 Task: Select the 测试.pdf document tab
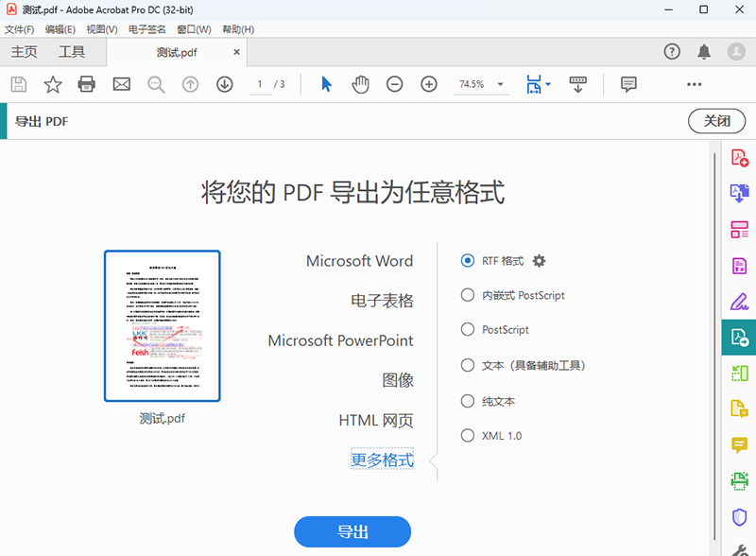pyautogui.click(x=177, y=52)
